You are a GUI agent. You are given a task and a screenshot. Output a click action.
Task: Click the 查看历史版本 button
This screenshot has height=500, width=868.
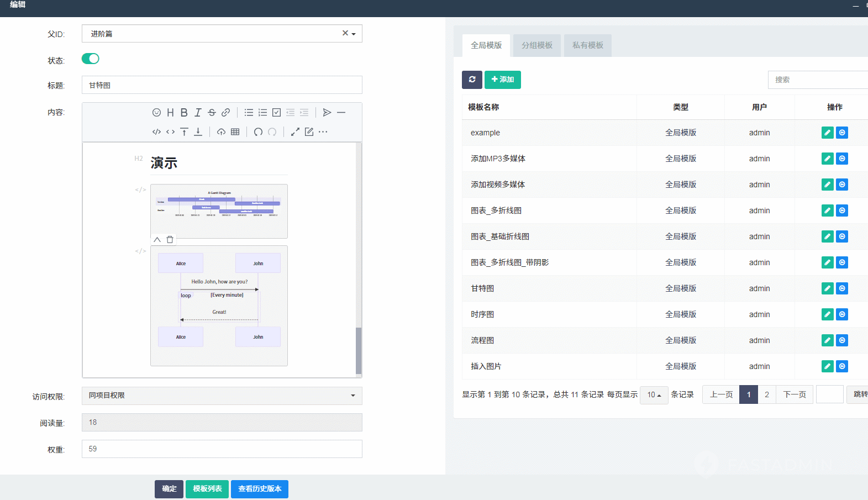[259, 489]
